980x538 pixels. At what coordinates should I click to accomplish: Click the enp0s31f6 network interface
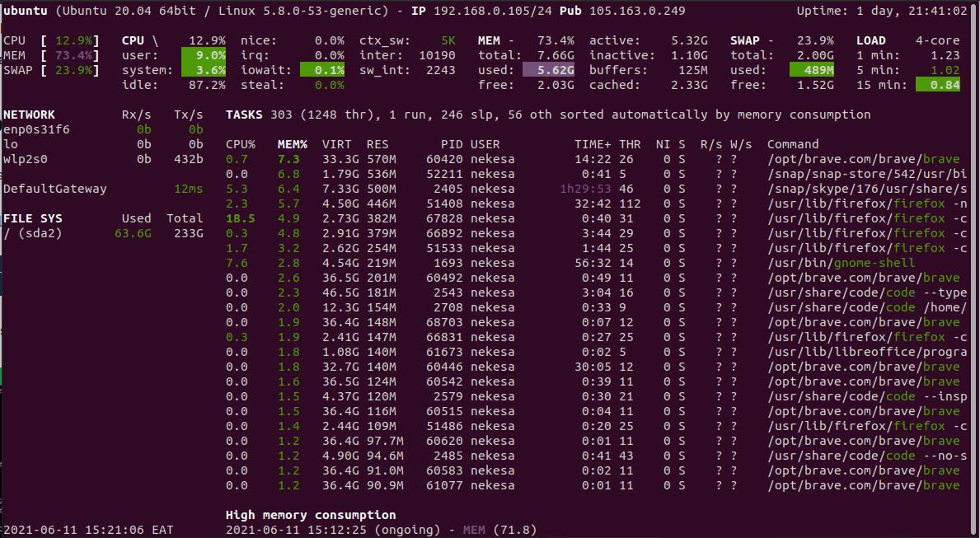[37, 129]
